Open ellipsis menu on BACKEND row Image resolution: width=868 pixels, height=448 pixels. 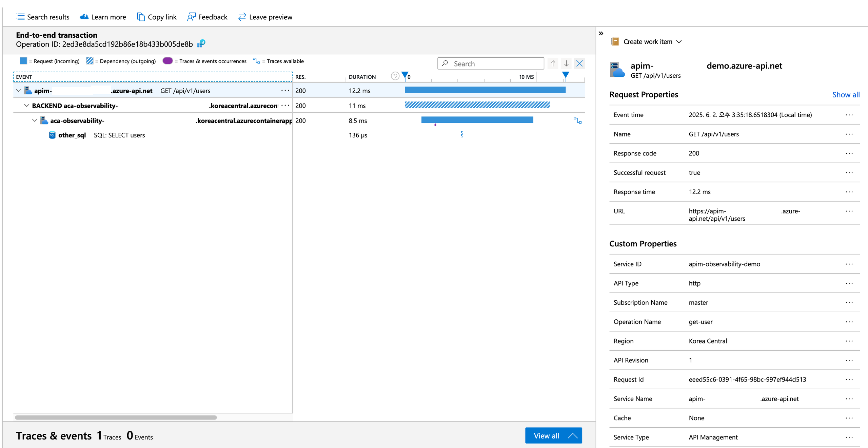coord(285,106)
